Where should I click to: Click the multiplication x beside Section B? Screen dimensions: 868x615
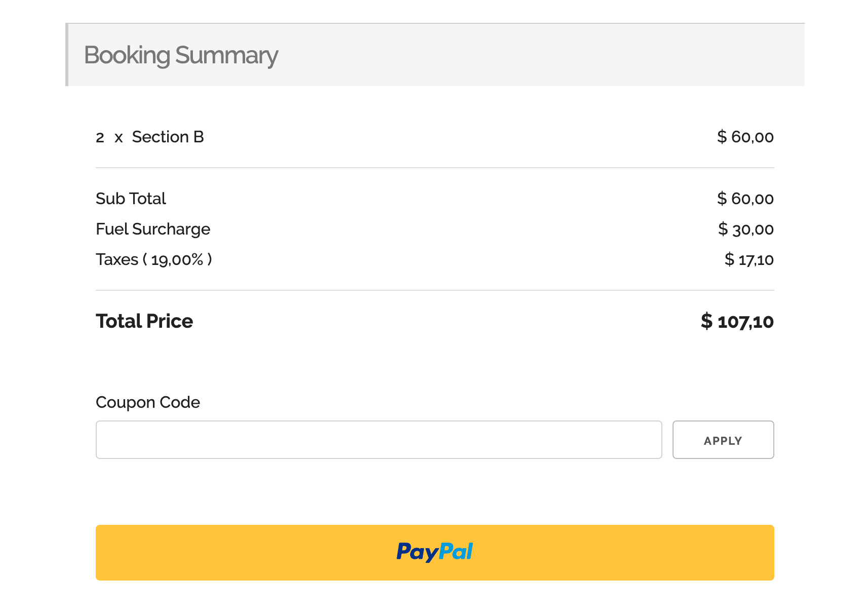pos(119,138)
